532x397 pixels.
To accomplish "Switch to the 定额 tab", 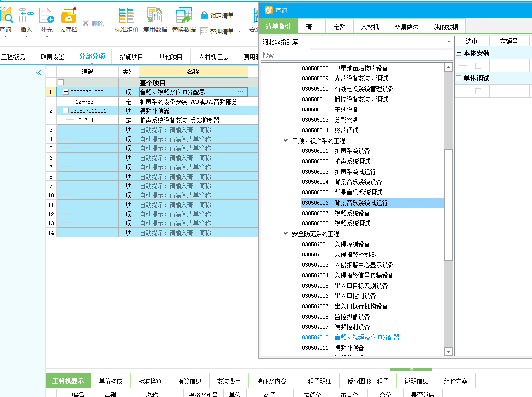I will pyautogui.click(x=339, y=27).
